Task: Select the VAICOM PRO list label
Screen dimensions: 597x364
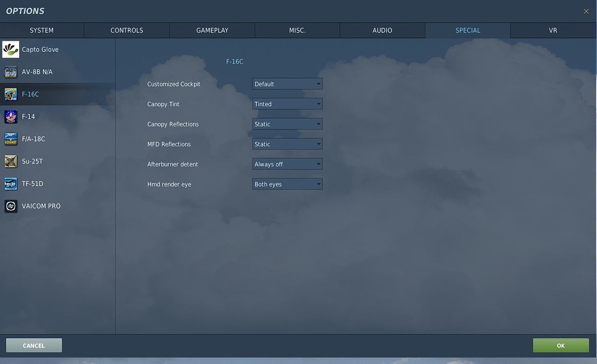Action: pyautogui.click(x=41, y=206)
